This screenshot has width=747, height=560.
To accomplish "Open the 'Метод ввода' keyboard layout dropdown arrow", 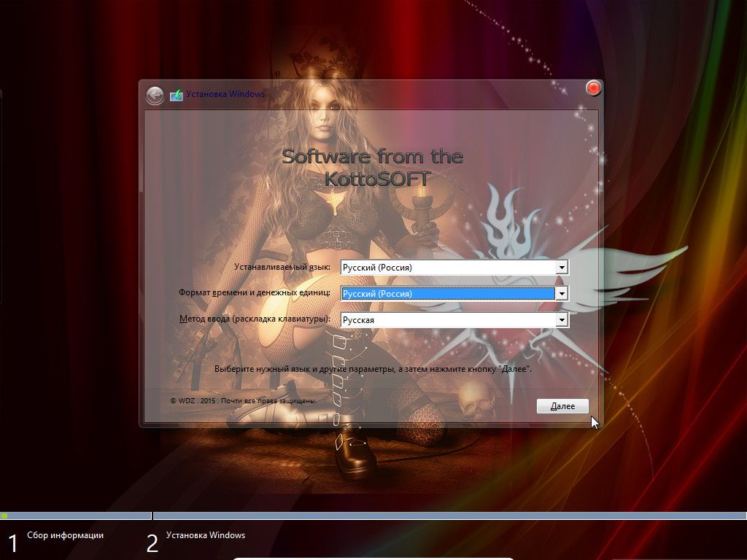I will click(562, 319).
